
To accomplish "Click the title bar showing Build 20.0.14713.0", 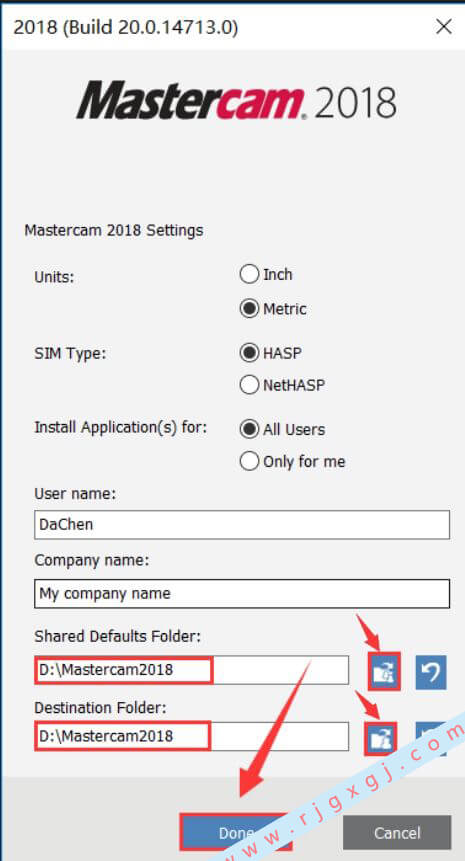I will (x=126, y=27).
